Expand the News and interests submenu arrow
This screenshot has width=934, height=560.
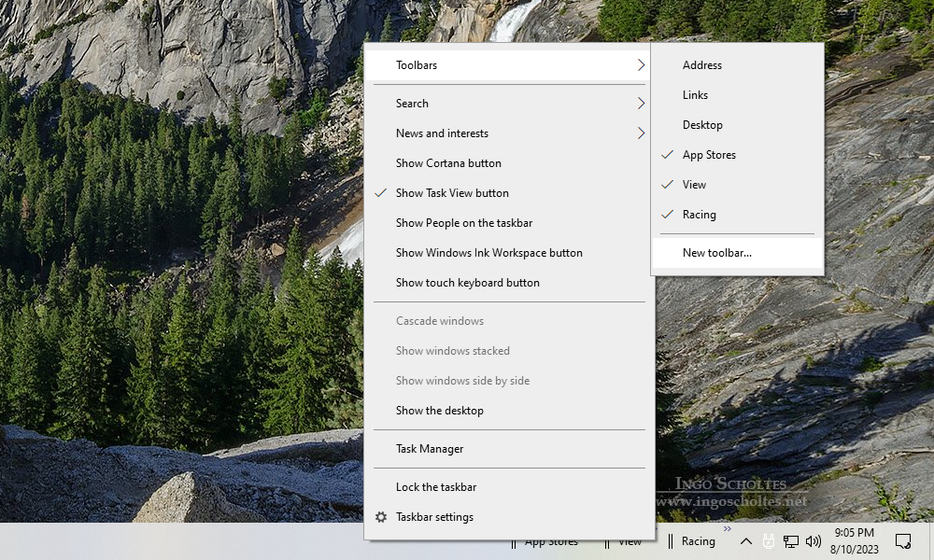click(641, 133)
